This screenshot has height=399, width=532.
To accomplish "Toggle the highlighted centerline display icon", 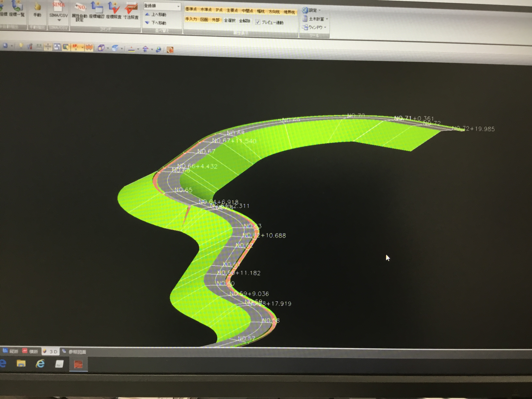I will coord(48,47).
